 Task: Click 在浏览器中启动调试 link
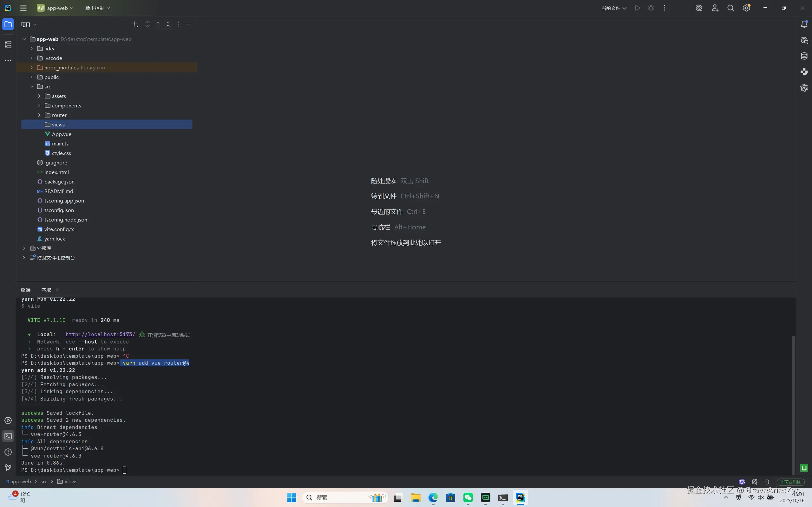(x=168, y=335)
